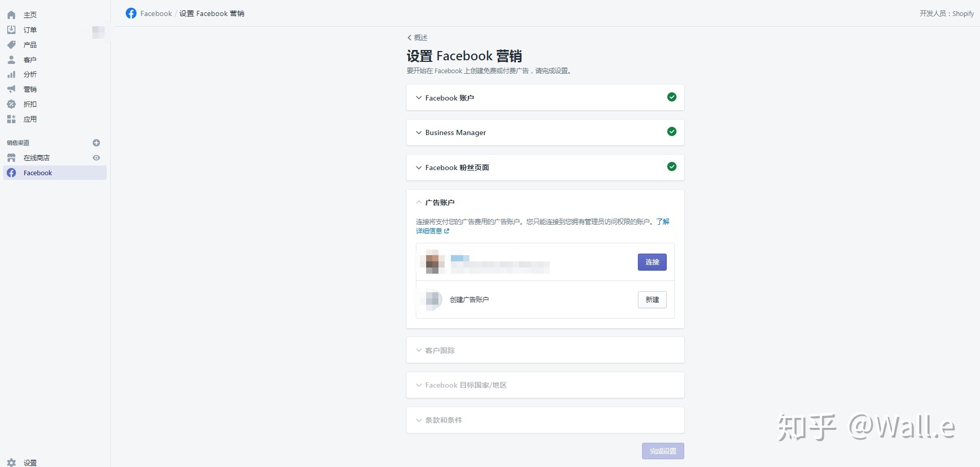Select Facebook sales channel in sidebar
Image resolution: width=980 pixels, height=467 pixels.
[55, 173]
